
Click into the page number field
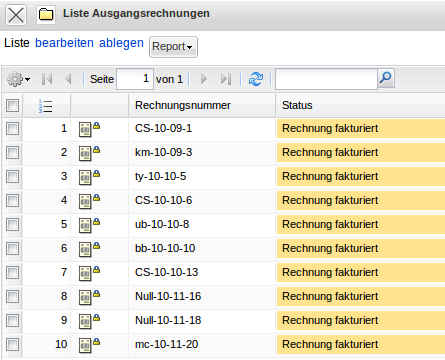coord(135,79)
